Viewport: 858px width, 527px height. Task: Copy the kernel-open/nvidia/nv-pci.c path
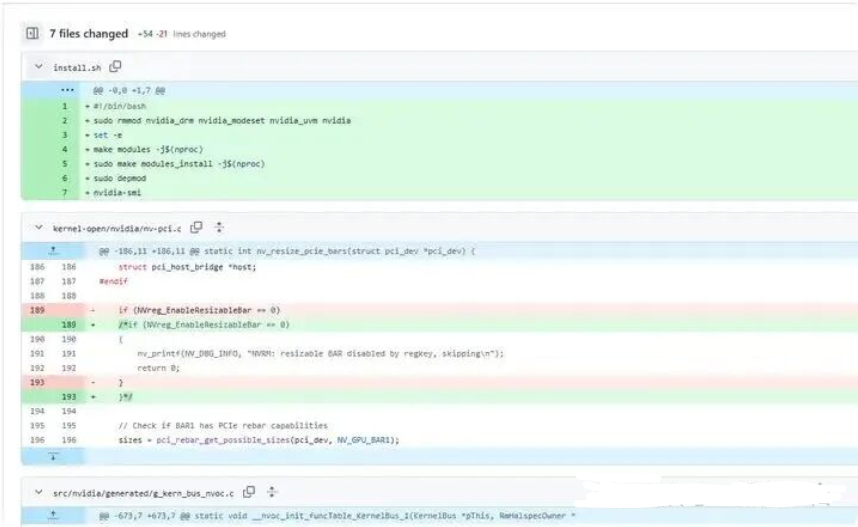tap(196, 228)
